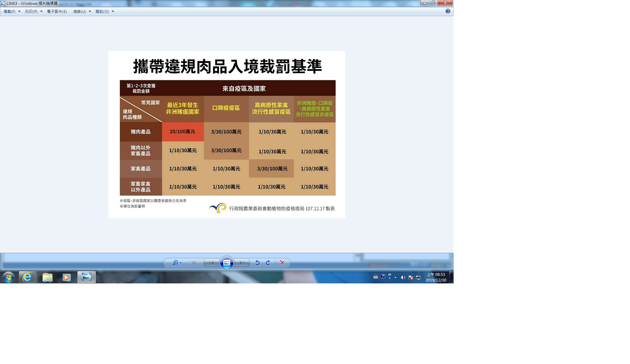The image size is (630, 364).
Task: Open File Explorer from the taskbar
Action: 47,277
